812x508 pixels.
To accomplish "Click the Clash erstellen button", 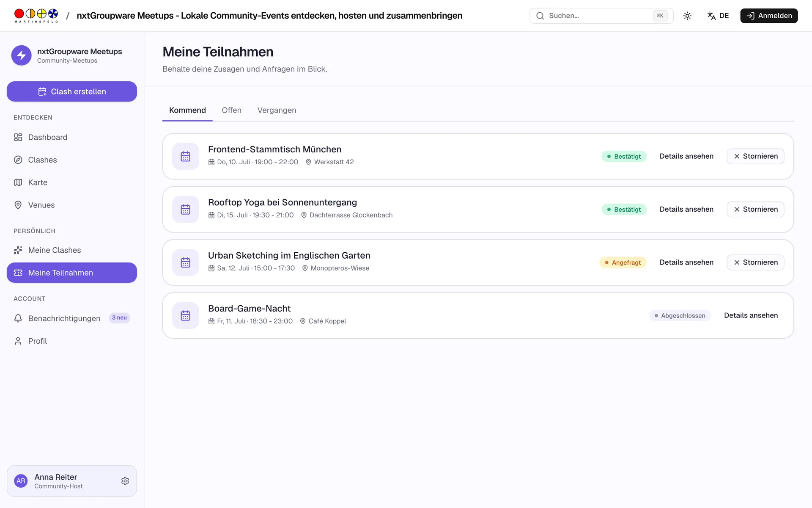I will point(72,91).
